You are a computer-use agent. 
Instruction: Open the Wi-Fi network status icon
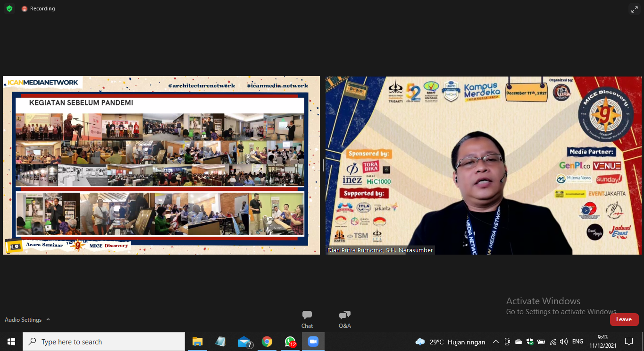point(552,342)
